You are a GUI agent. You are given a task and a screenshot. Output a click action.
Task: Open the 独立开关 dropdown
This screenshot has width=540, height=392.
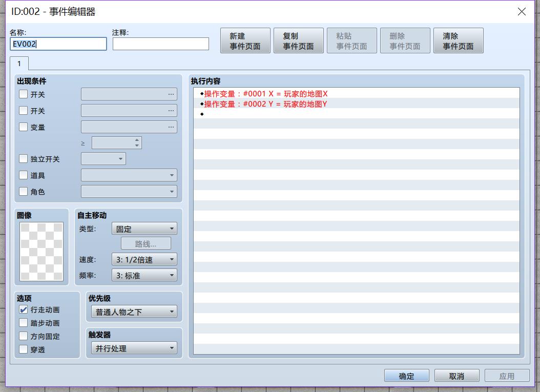tap(103, 159)
